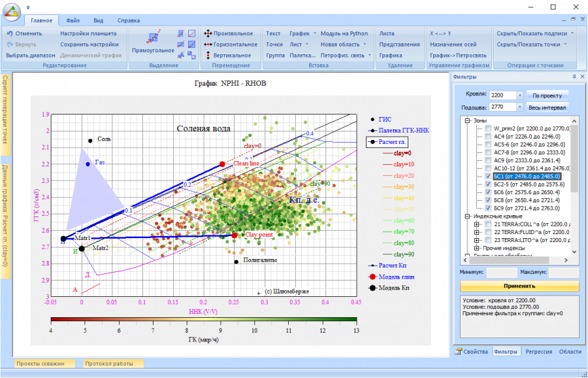
Task: Click the ГК color scale bar
Action: [x=204, y=320]
